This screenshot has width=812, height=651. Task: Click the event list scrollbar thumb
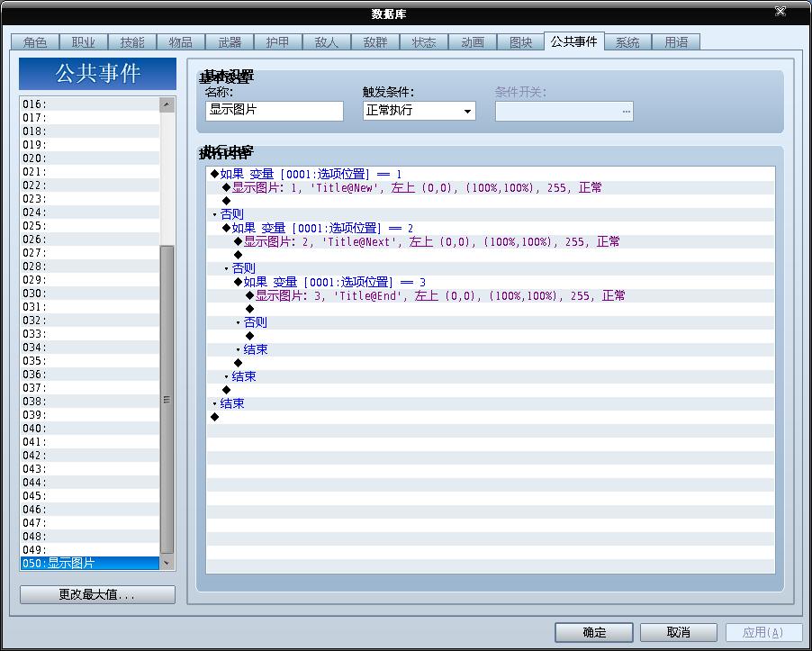[167, 400]
